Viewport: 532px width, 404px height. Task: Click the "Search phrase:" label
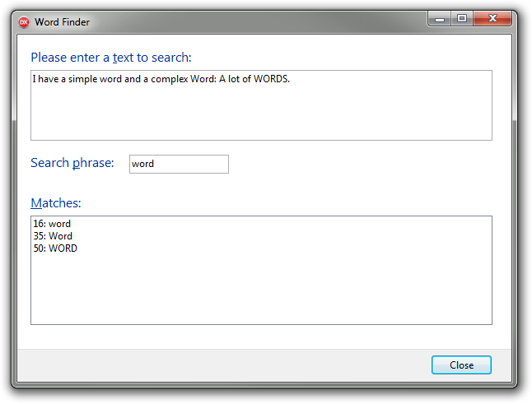72,163
